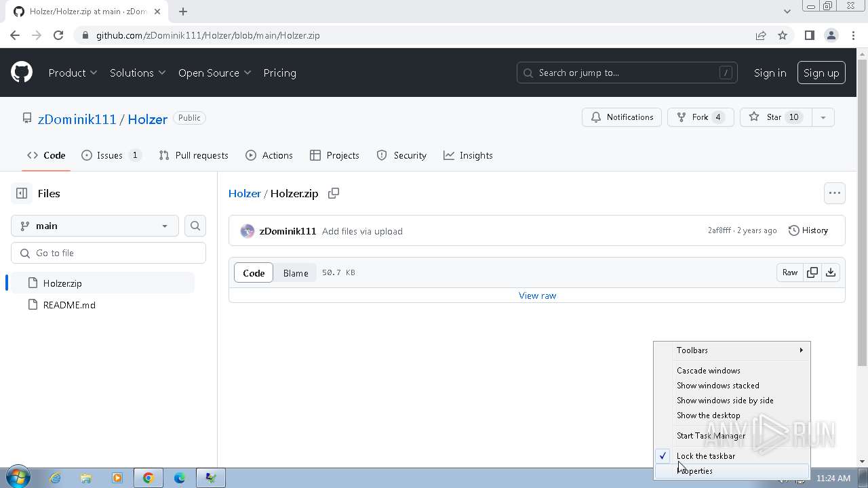Open the tab search chevron
The image size is (868, 488).
787,11
